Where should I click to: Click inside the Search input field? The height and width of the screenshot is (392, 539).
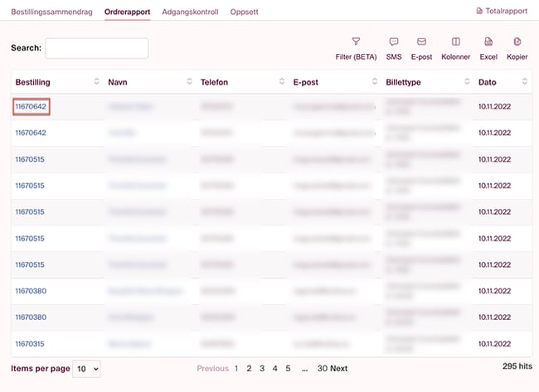point(96,48)
